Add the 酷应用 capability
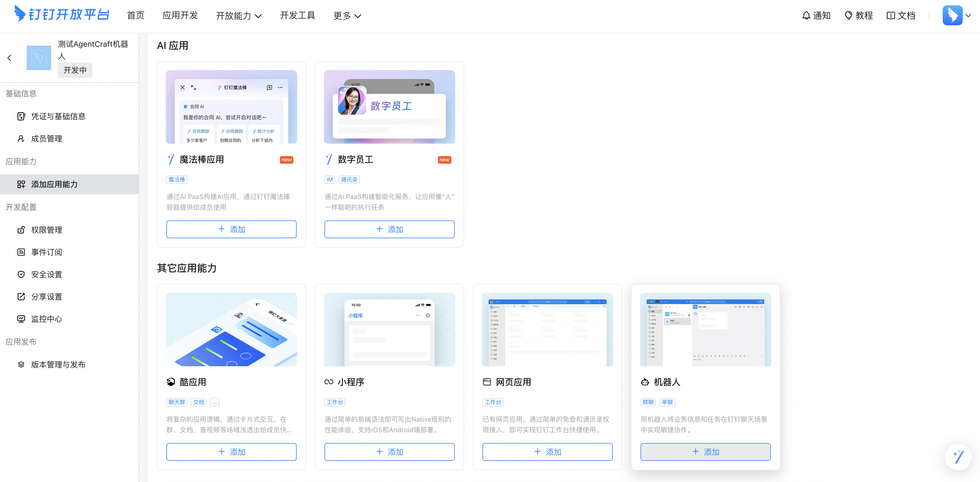Screen dimensions: 980x482 tap(231, 452)
